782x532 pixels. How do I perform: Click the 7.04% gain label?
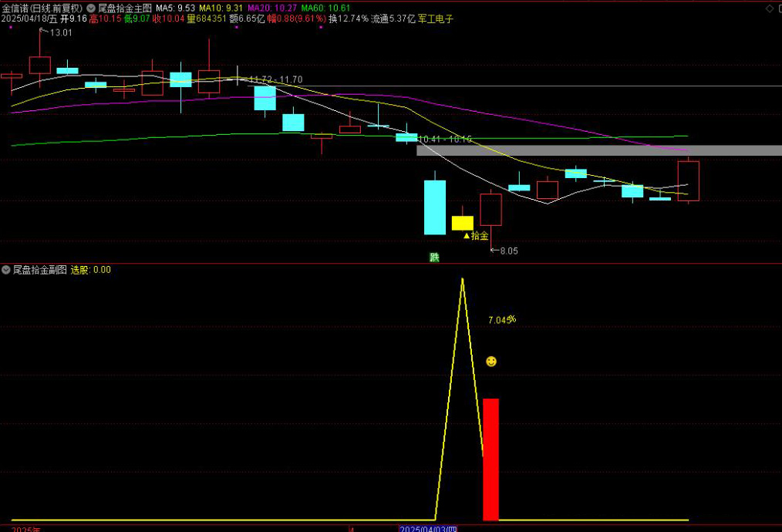502,320
